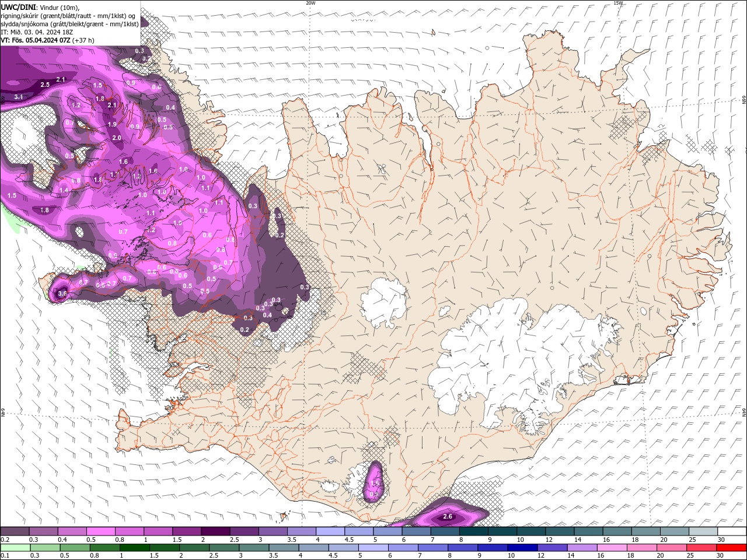
Task: Click the white Hofsjökull glacier in central Iceland
Action: point(383,303)
